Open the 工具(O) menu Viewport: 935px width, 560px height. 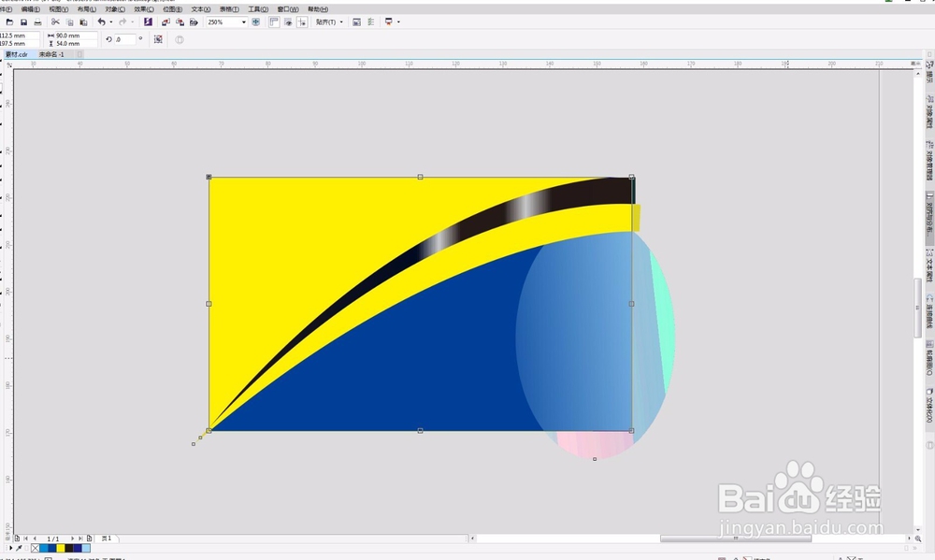tap(258, 9)
